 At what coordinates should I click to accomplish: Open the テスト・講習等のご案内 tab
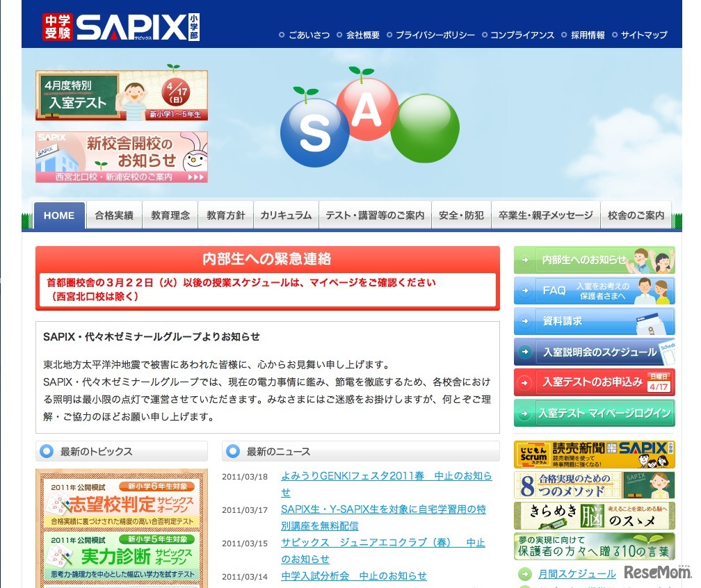click(375, 215)
